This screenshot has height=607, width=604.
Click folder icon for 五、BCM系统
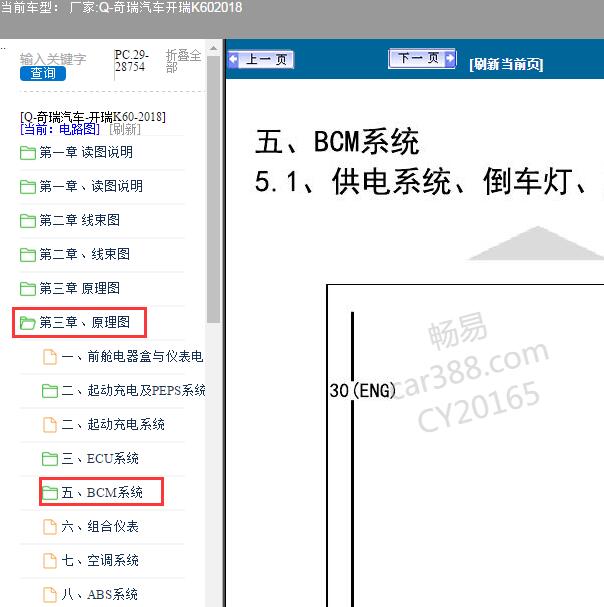click(50, 493)
